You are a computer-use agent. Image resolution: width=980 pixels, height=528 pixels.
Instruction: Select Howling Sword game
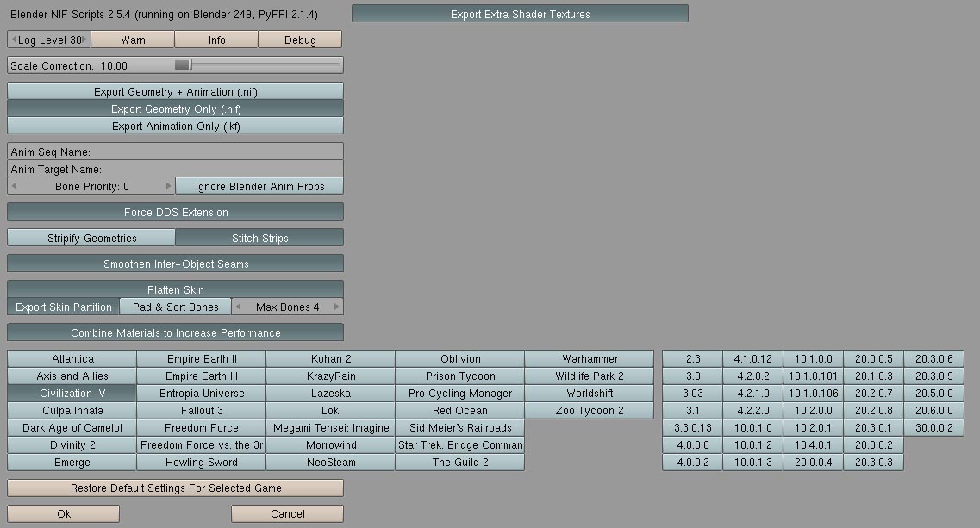201,463
